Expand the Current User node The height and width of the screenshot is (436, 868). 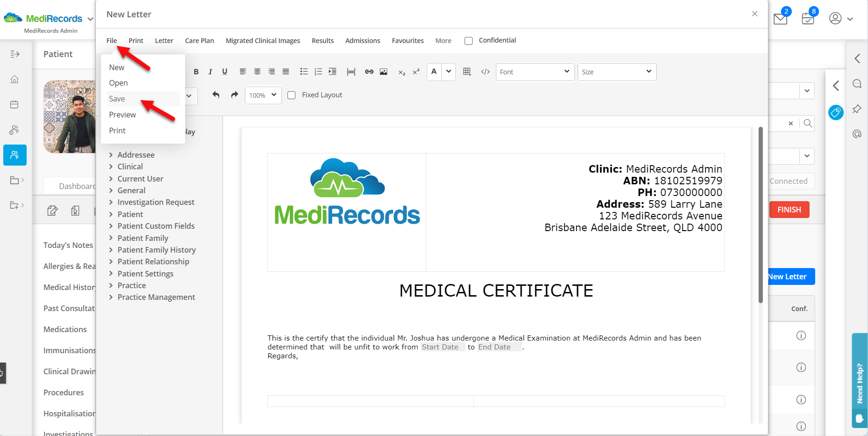pyautogui.click(x=111, y=179)
